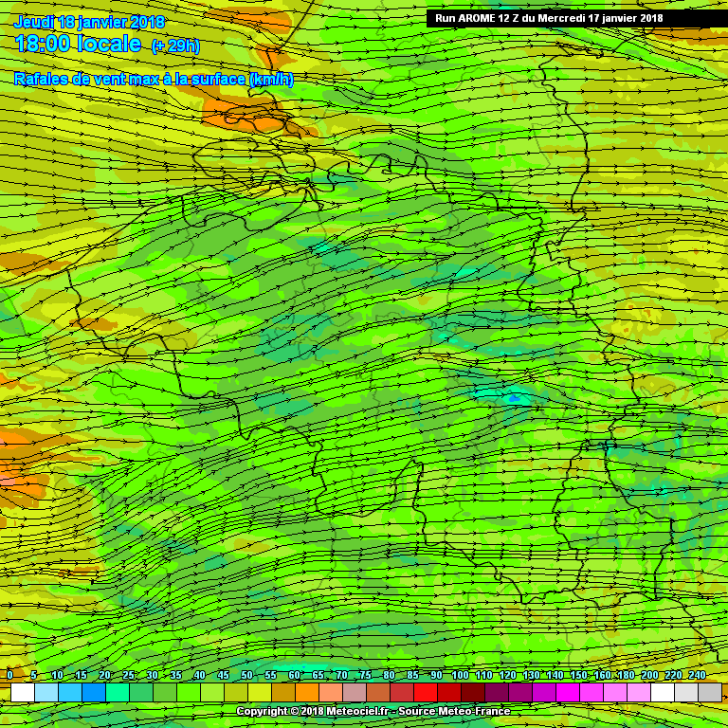
Task: Click the 'Rafales de vent max à la surface' title
Action: 154,79
